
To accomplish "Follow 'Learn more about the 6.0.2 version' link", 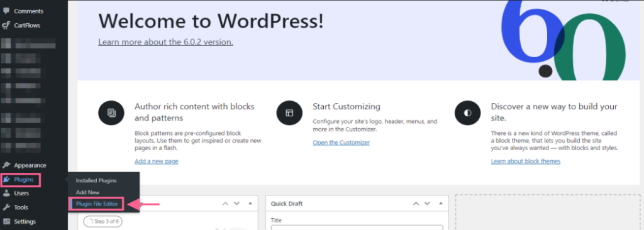I will (x=165, y=42).
